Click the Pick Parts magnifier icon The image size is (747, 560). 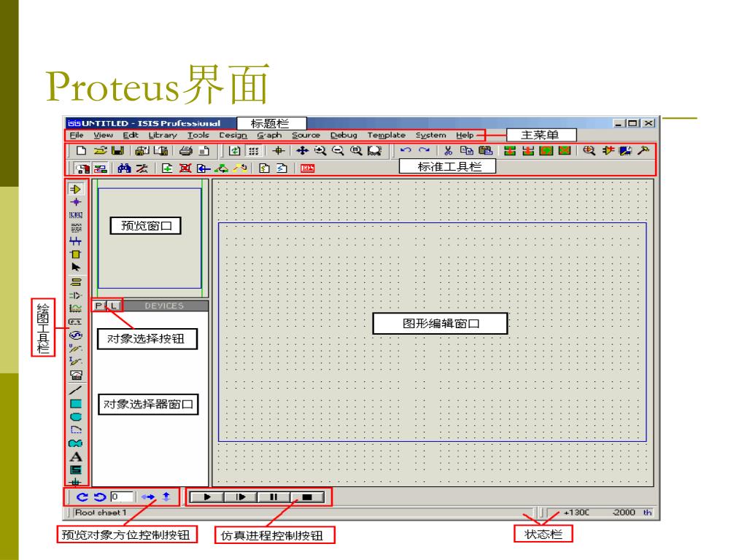[x=589, y=151]
